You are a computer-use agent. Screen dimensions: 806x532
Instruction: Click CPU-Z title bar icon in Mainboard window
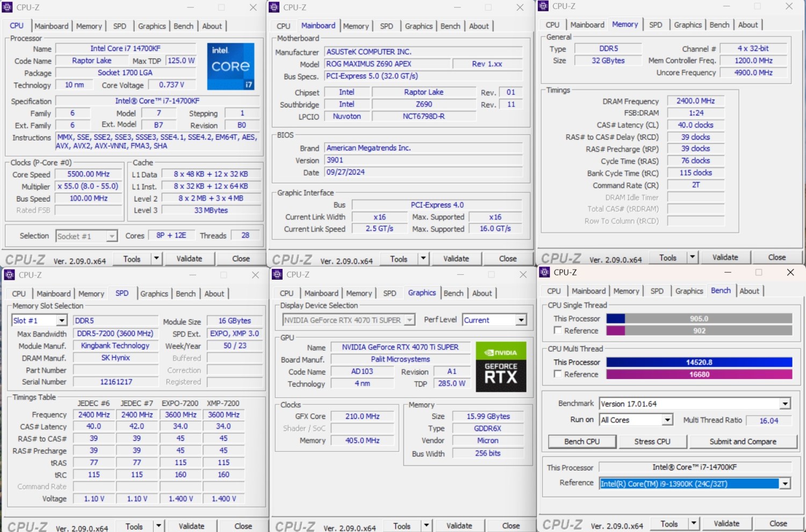point(274,7)
